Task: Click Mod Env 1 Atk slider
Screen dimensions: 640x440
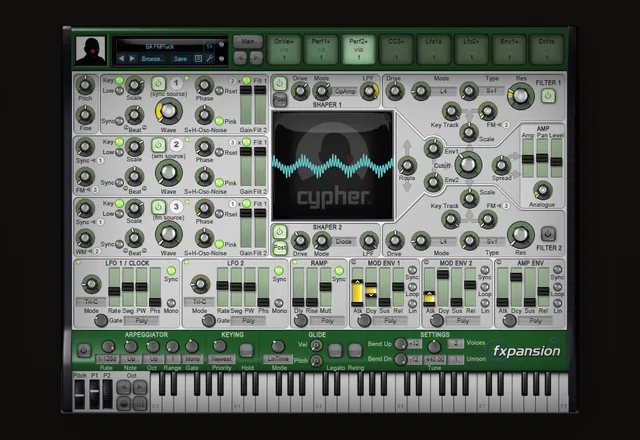Action: click(357, 287)
